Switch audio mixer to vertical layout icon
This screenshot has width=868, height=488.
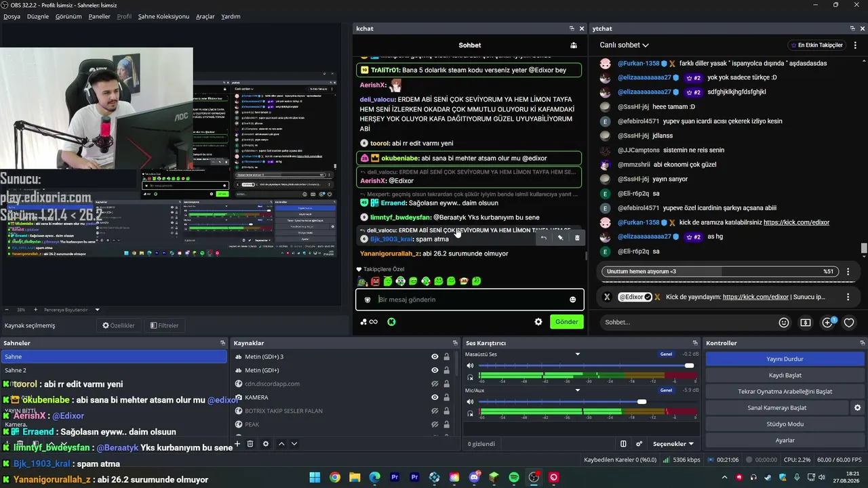tap(623, 444)
